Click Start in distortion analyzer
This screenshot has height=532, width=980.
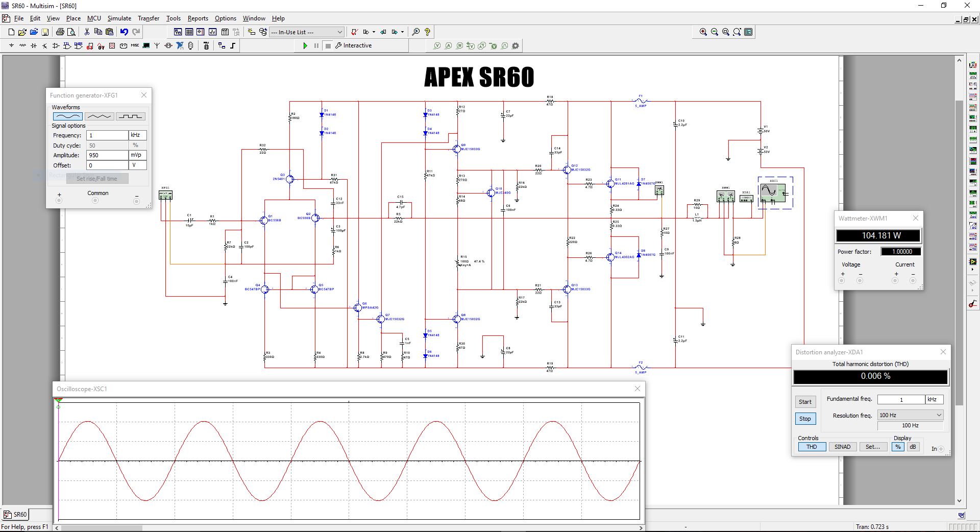(x=805, y=402)
